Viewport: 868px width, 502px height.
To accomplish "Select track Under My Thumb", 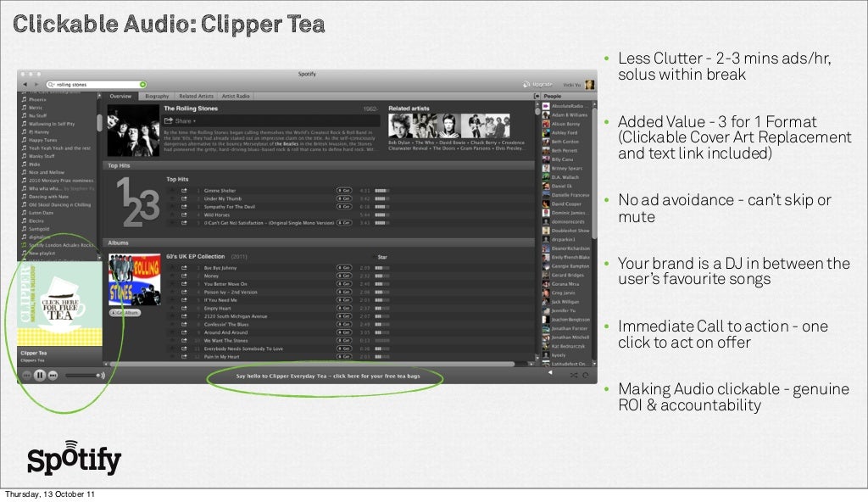I will (223, 198).
